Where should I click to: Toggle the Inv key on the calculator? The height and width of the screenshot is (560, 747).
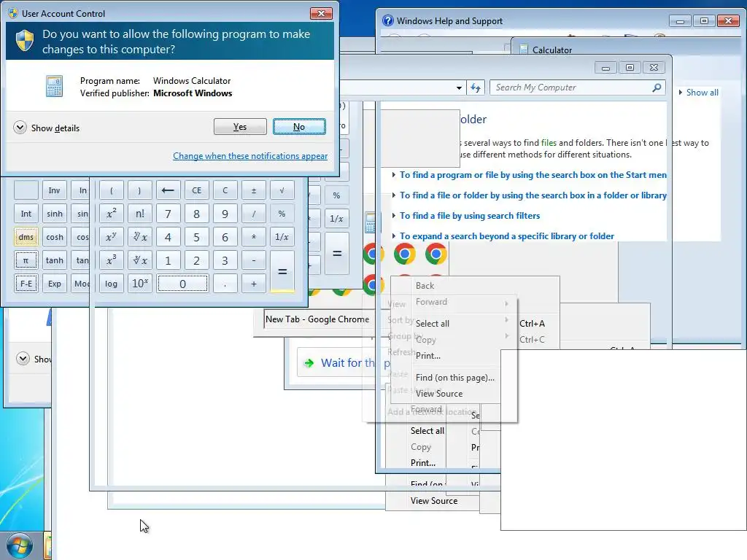(x=54, y=190)
